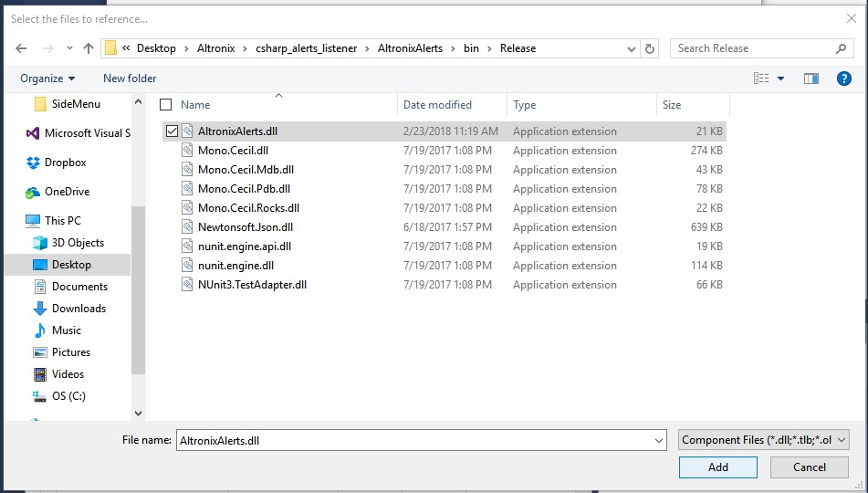
Task: Click AltronixAlerts breadcrumb segment
Action: pos(410,48)
